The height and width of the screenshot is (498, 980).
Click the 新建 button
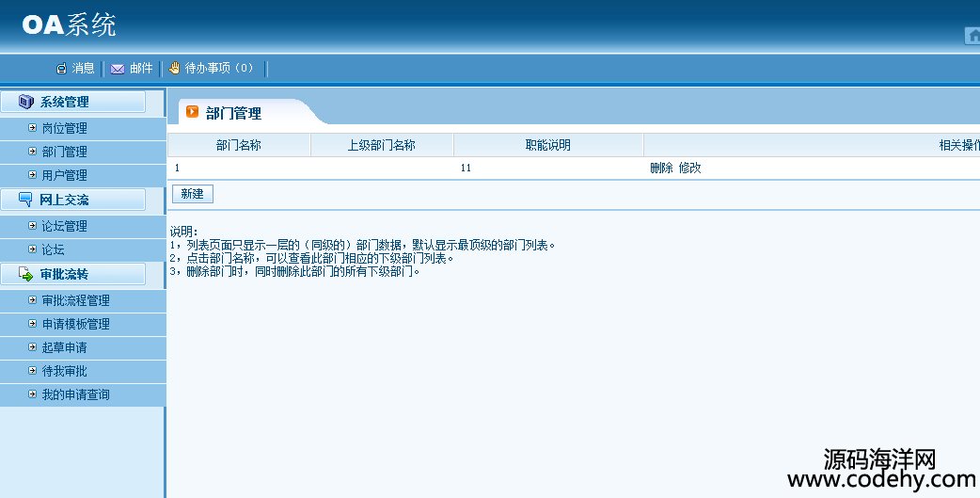193,194
